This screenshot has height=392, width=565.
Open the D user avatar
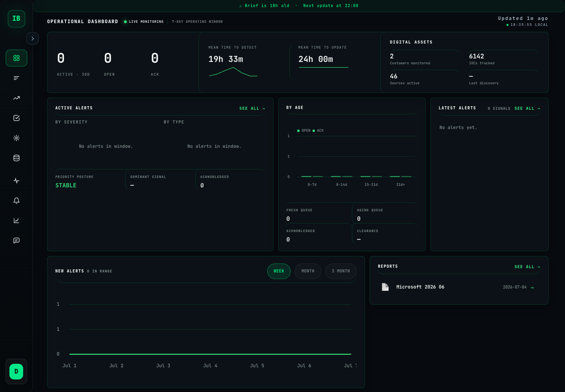[x=16, y=371]
